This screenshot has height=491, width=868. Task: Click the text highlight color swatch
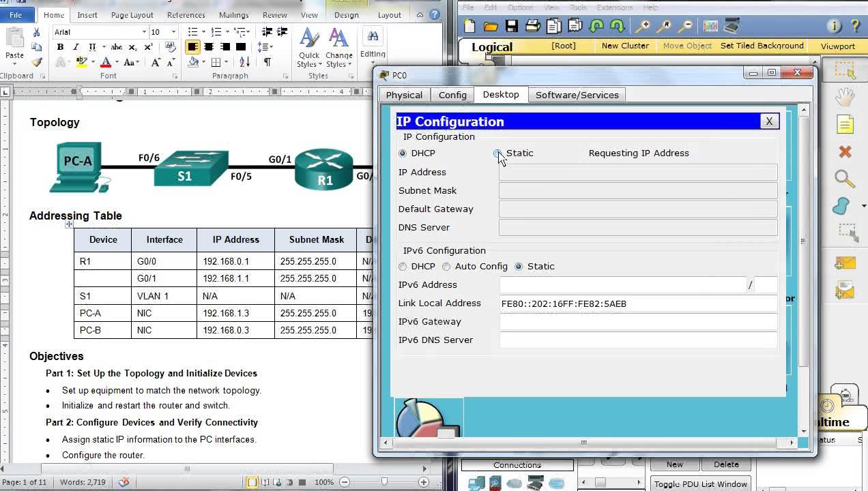pos(82,63)
